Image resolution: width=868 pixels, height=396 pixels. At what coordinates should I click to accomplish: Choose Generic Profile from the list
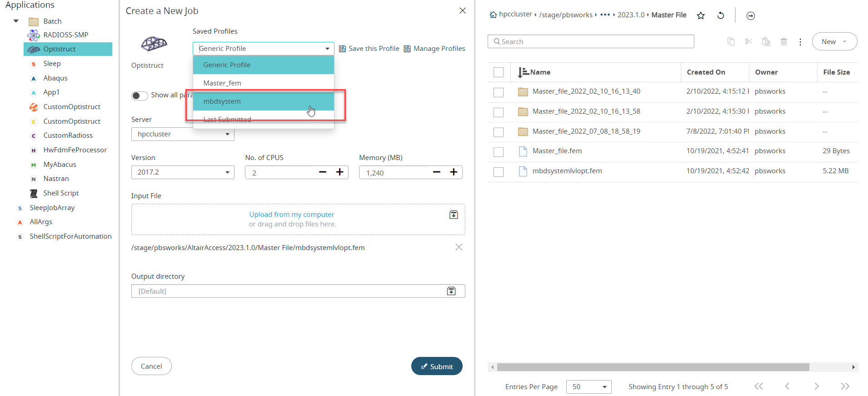[264, 65]
